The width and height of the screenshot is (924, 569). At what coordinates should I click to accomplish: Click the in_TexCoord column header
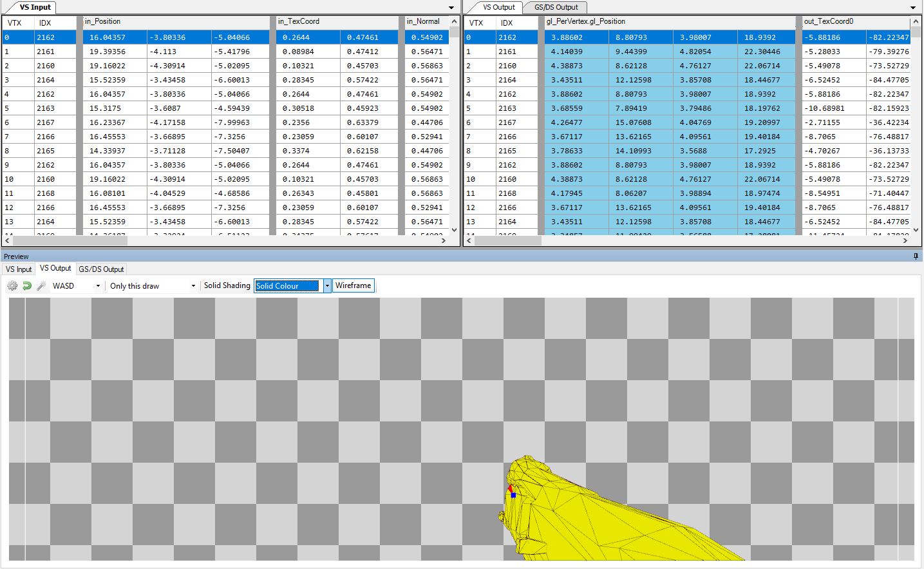coord(337,21)
